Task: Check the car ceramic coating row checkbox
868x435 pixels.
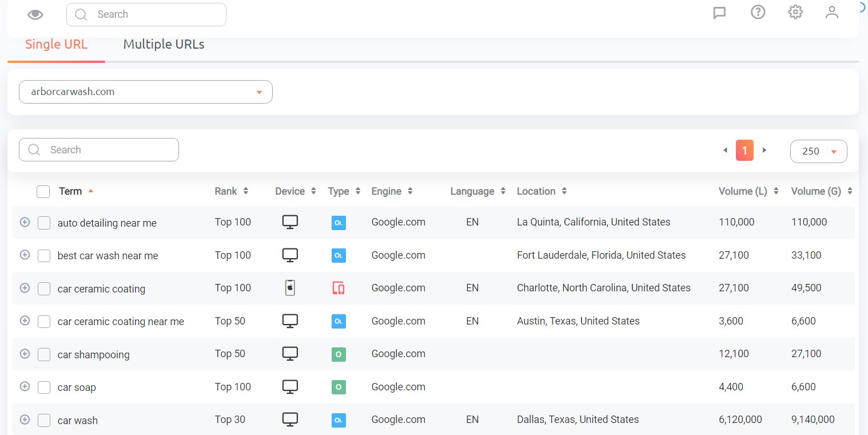Action: [44, 289]
